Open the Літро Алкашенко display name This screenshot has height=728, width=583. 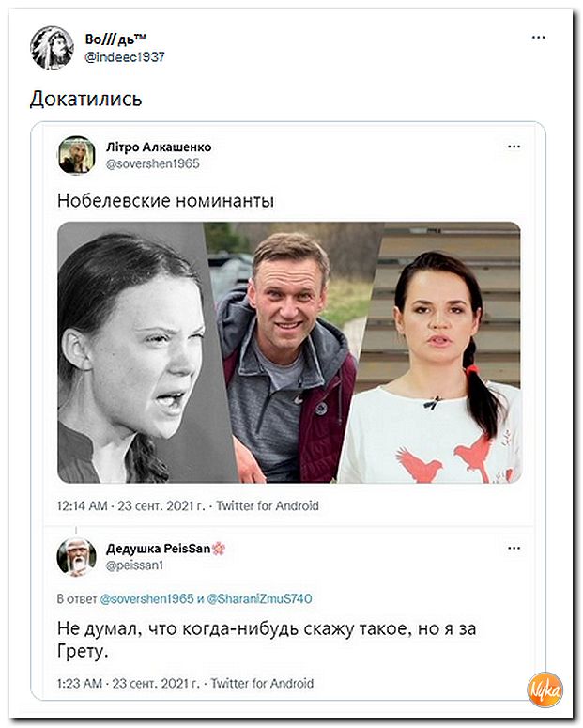click(x=159, y=147)
